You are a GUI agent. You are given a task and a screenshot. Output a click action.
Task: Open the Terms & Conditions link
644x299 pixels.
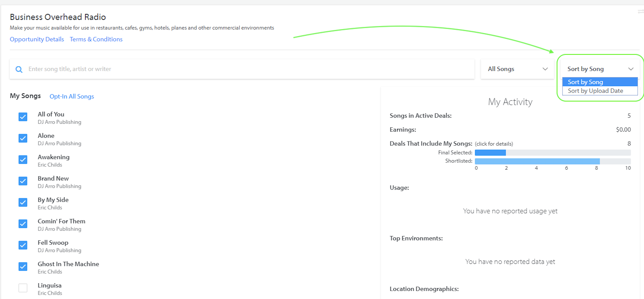pyautogui.click(x=96, y=39)
